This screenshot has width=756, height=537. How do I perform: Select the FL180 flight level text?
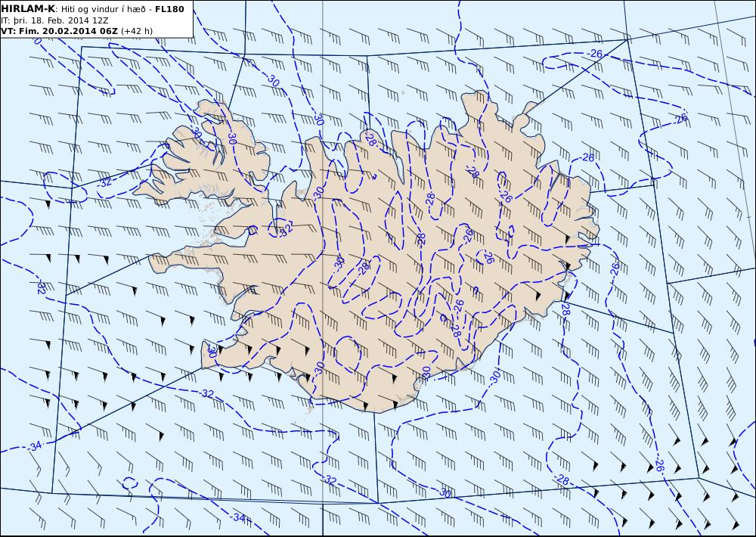point(169,9)
